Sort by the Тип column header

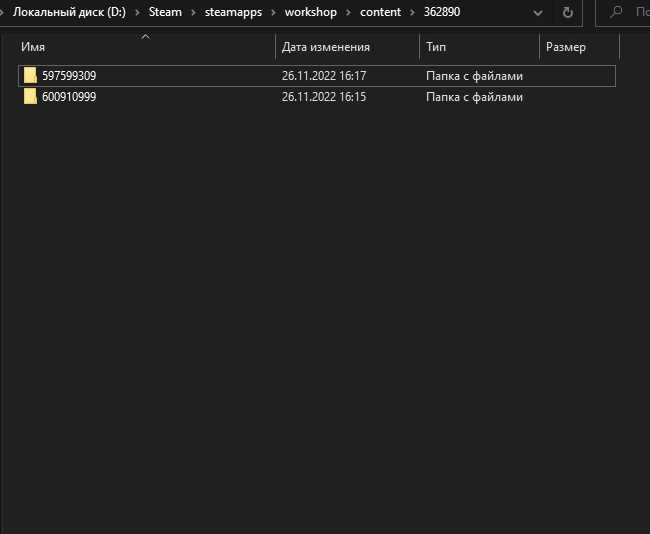tap(436, 46)
